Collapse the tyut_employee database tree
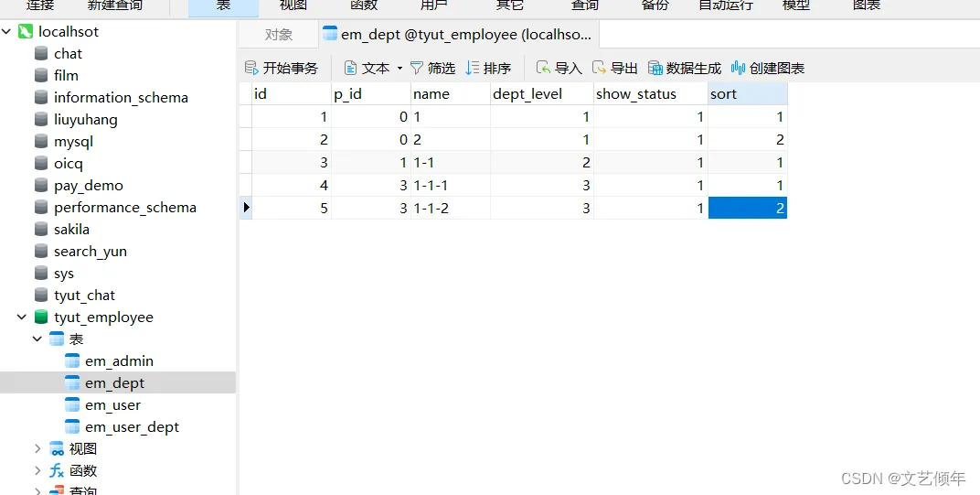980x495 pixels. point(22,317)
